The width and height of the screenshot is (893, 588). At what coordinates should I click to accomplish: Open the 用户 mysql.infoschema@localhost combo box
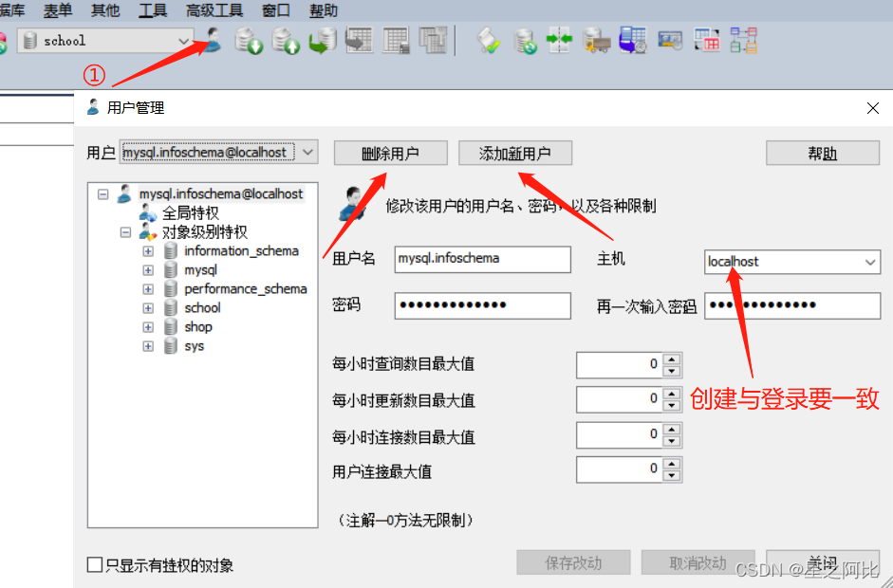[308, 152]
